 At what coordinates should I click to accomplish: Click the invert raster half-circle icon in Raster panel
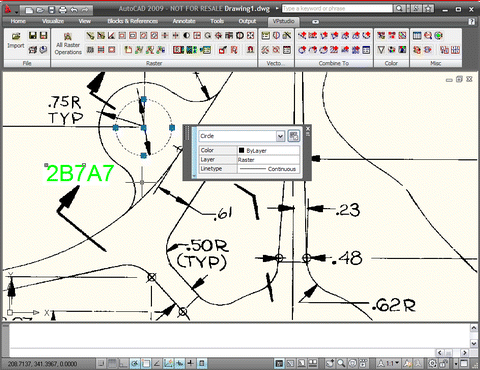[x=186, y=35]
